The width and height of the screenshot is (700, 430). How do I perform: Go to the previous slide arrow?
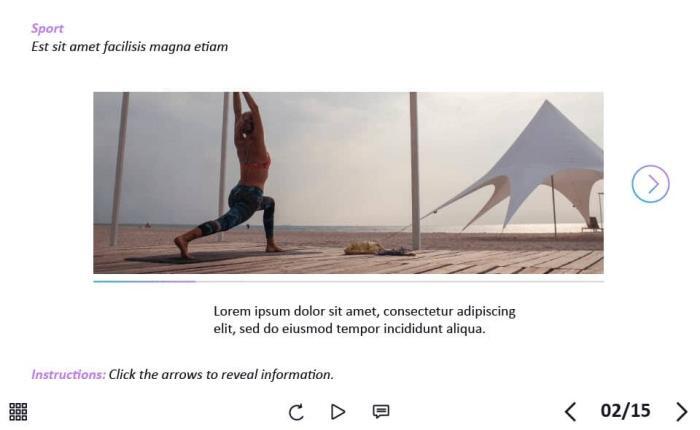570,411
